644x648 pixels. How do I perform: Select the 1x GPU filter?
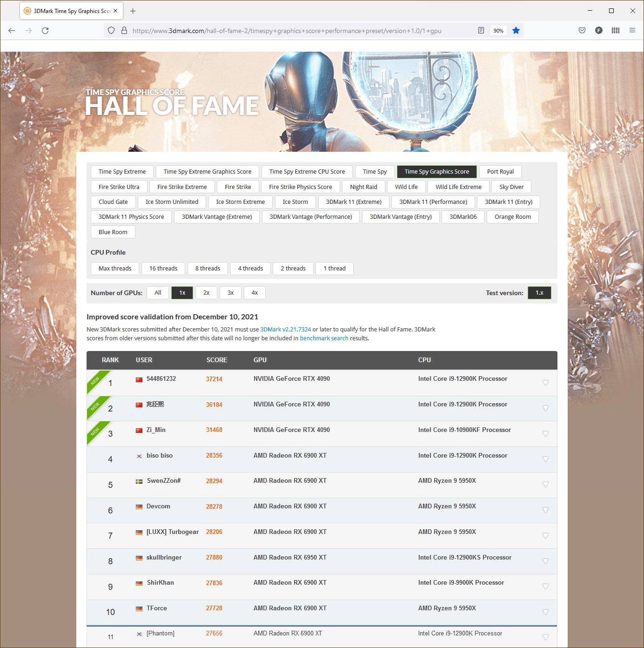point(182,293)
